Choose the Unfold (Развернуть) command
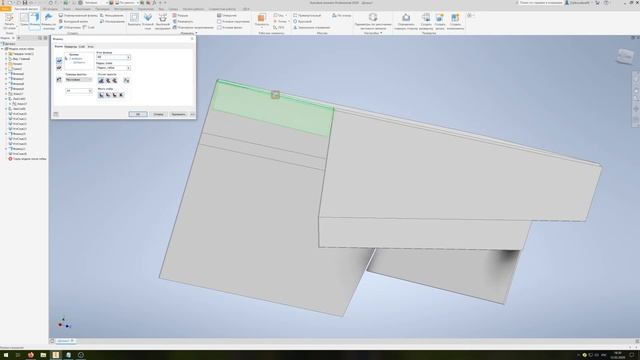This screenshot has height=360, width=640. click(x=183, y=21)
